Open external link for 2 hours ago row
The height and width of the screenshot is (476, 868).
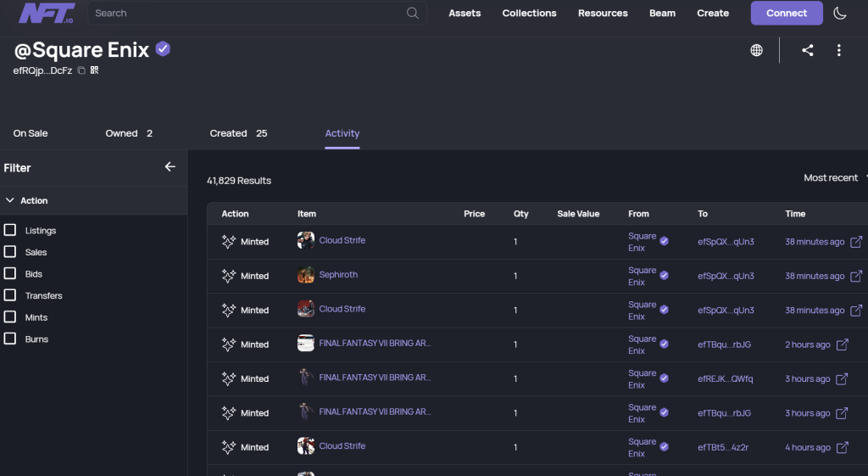point(842,344)
